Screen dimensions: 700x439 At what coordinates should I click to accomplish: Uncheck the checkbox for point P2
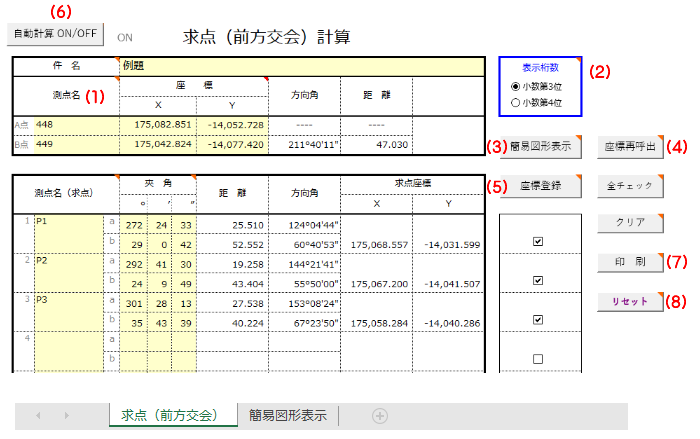tap(538, 280)
